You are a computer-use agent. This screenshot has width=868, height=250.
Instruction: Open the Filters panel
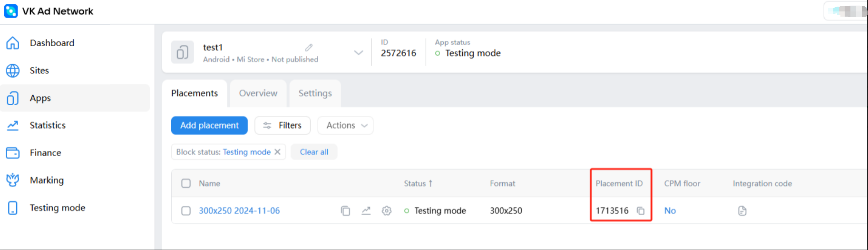[x=283, y=125]
